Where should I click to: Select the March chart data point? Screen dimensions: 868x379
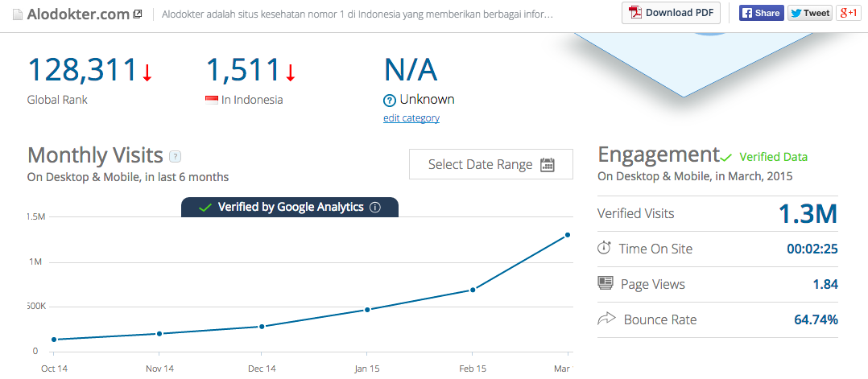(568, 235)
